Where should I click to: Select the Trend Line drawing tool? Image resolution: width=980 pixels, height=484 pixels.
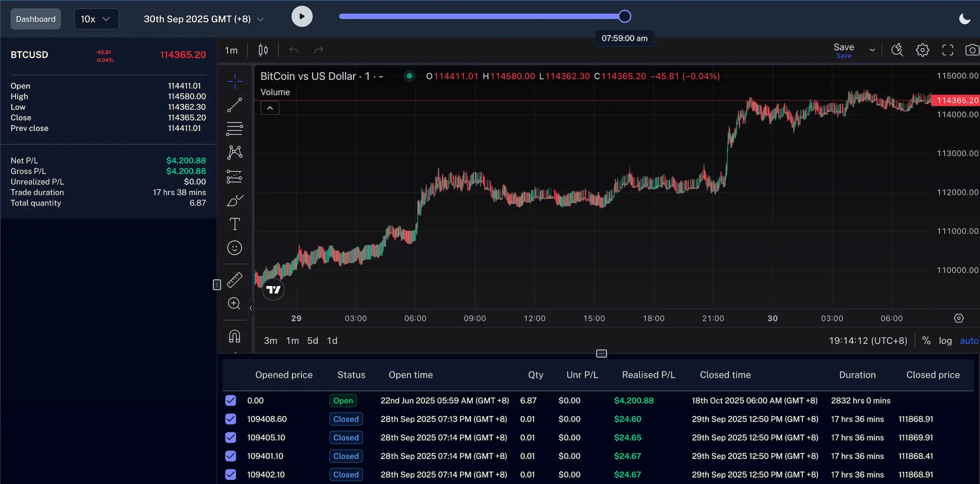[x=234, y=104]
